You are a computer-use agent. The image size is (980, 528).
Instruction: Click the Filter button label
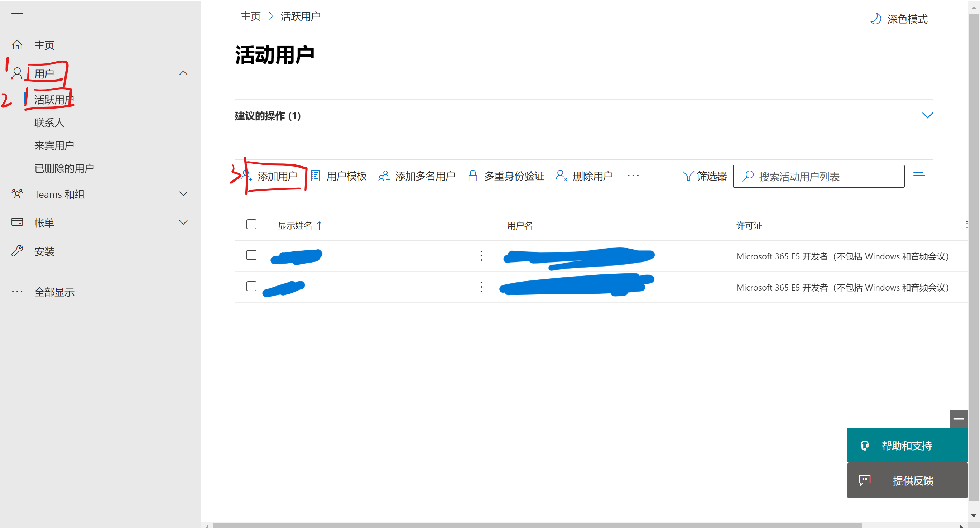[712, 176]
